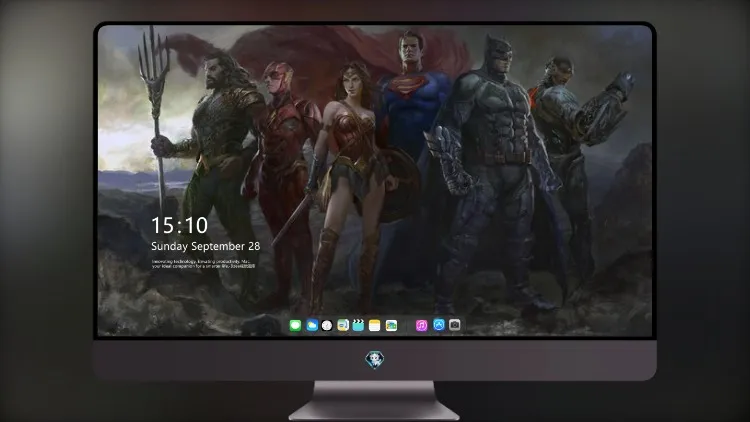This screenshot has height=422, width=750.
Task: Click the monitor chin logo badge
Action: point(375,360)
